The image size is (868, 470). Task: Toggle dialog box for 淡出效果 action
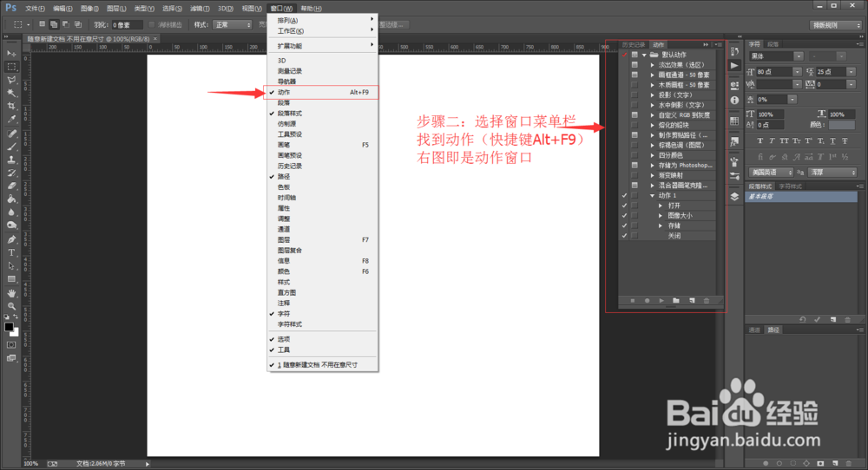point(635,65)
